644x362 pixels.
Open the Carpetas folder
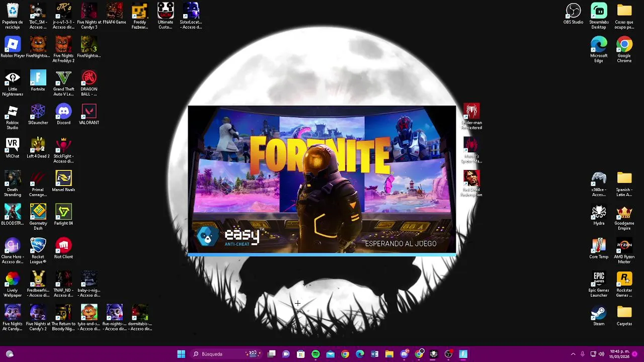(x=624, y=316)
